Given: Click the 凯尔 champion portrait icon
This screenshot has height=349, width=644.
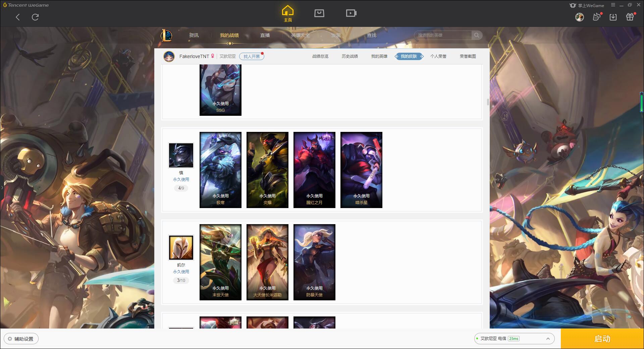Looking at the screenshot, I should pos(181,248).
